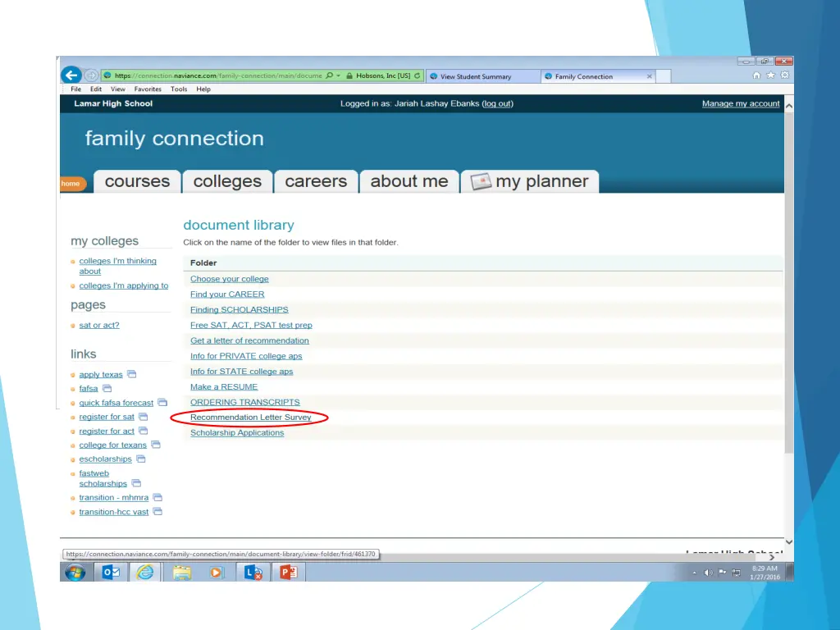Screen dimensions: 840x630
Task: Show hidden system tray icons arrow
Action: (x=694, y=573)
